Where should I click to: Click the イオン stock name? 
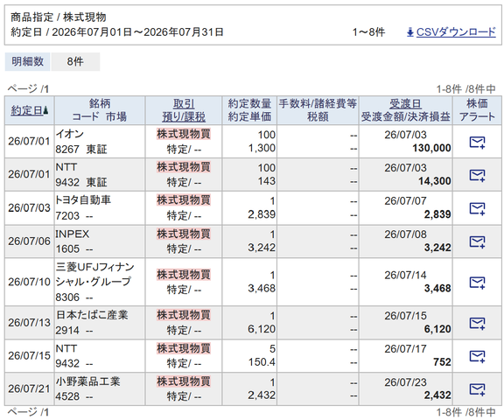coord(70,134)
